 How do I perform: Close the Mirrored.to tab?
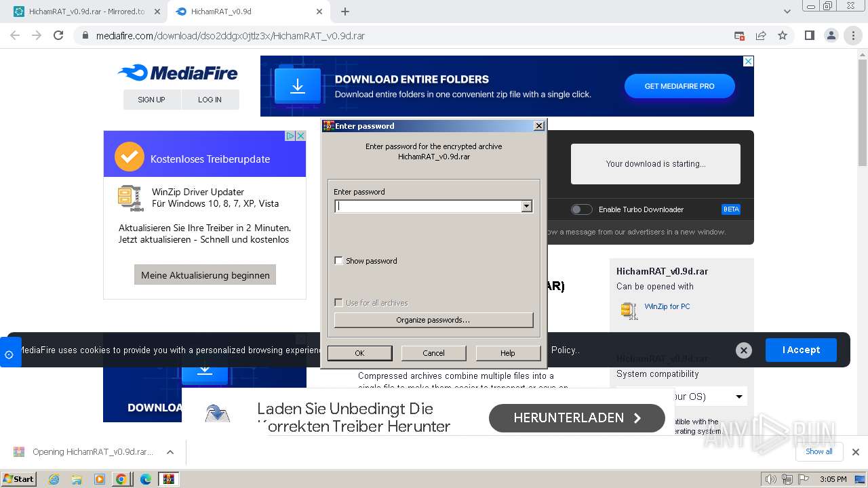tap(157, 12)
